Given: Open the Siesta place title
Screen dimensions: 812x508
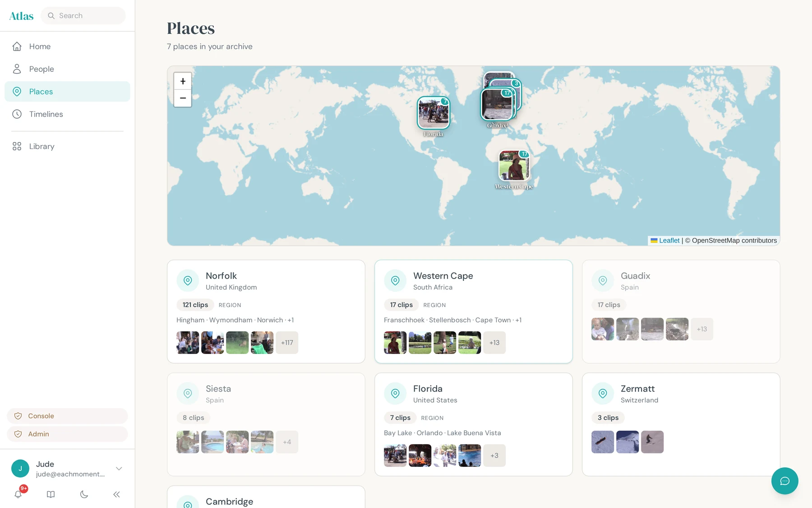Looking at the screenshot, I should pos(218,389).
